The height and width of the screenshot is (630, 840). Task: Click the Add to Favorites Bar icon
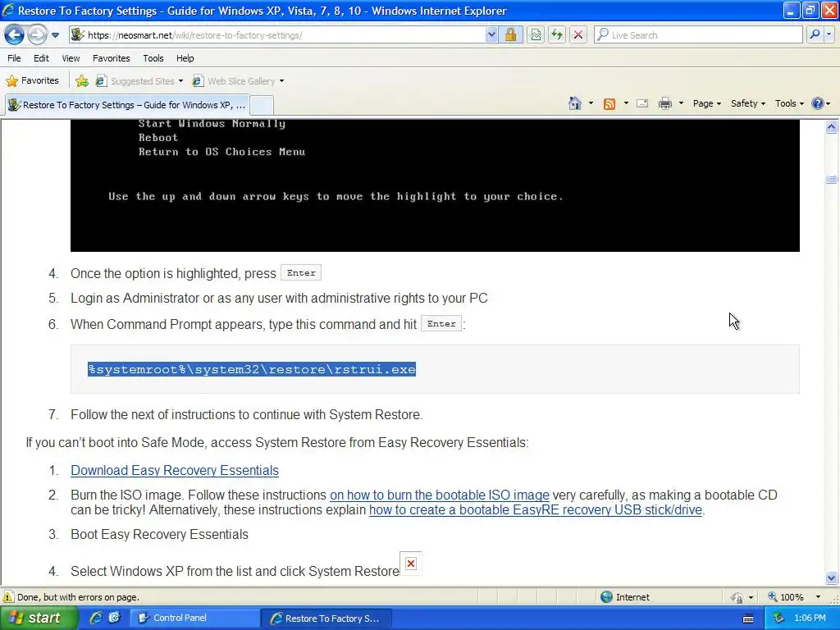point(82,81)
